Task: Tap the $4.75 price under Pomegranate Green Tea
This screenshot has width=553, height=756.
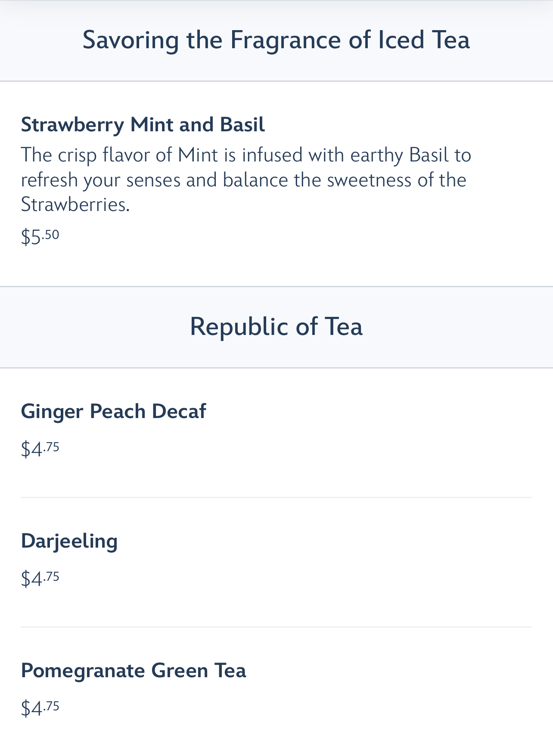Action: (x=40, y=708)
